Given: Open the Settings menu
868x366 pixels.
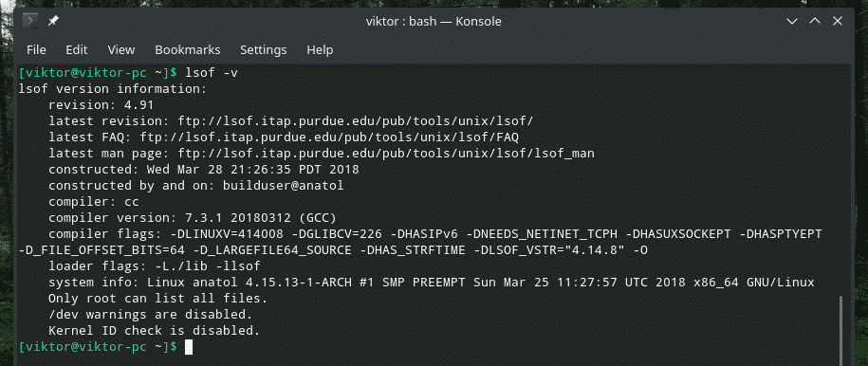Looking at the screenshot, I should pos(263,50).
